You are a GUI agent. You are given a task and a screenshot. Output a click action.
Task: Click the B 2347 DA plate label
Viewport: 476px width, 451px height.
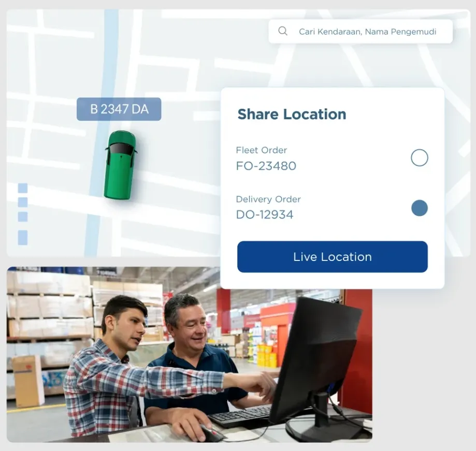point(119,109)
